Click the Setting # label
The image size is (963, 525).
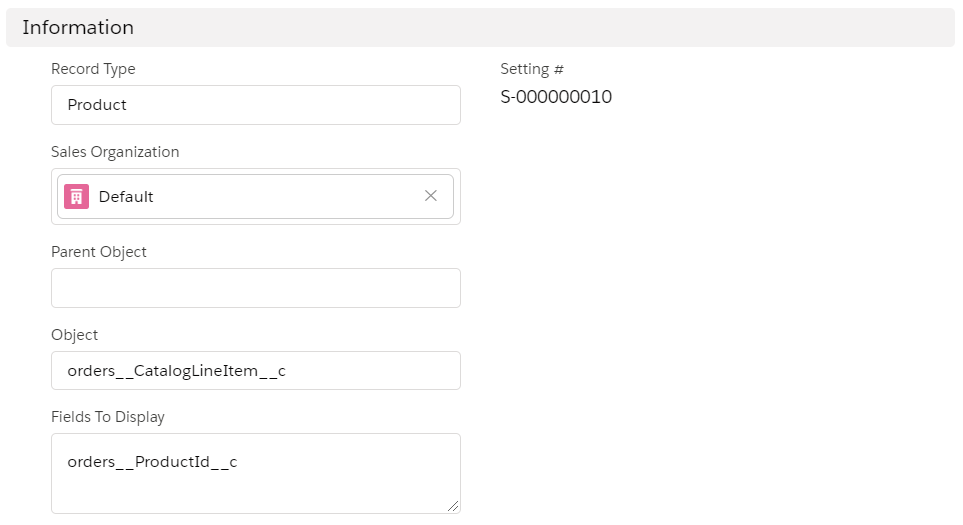(532, 69)
